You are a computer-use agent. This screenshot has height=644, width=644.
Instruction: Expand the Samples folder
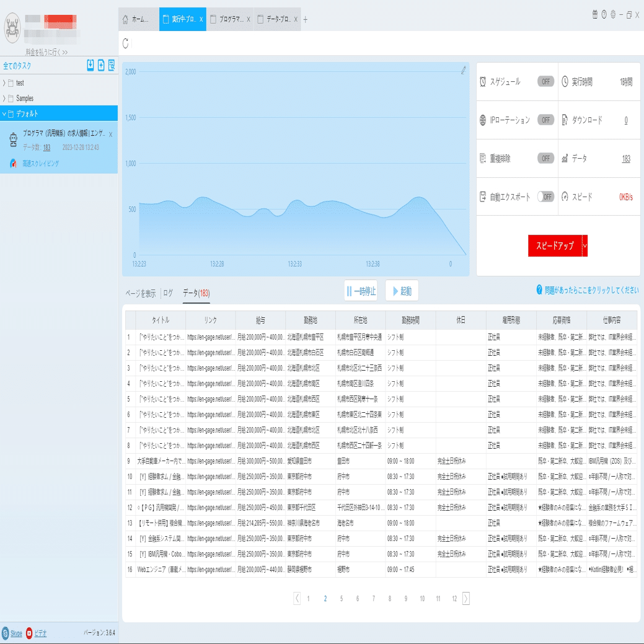click(4, 98)
